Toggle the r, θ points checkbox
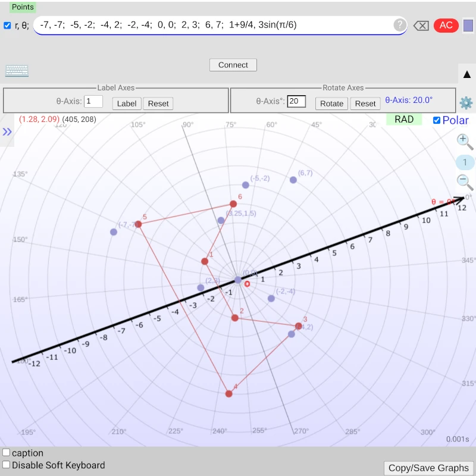The image size is (476, 476). [7, 26]
